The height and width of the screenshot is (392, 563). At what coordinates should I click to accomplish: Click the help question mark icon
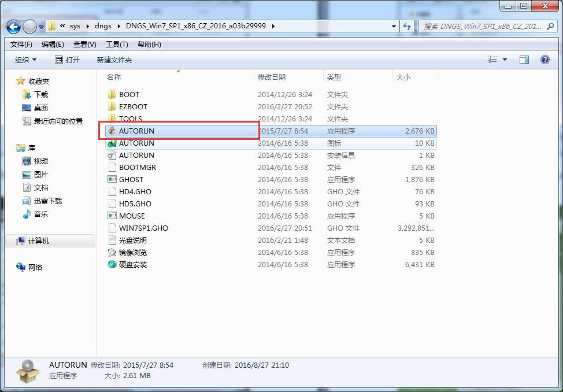click(x=545, y=60)
